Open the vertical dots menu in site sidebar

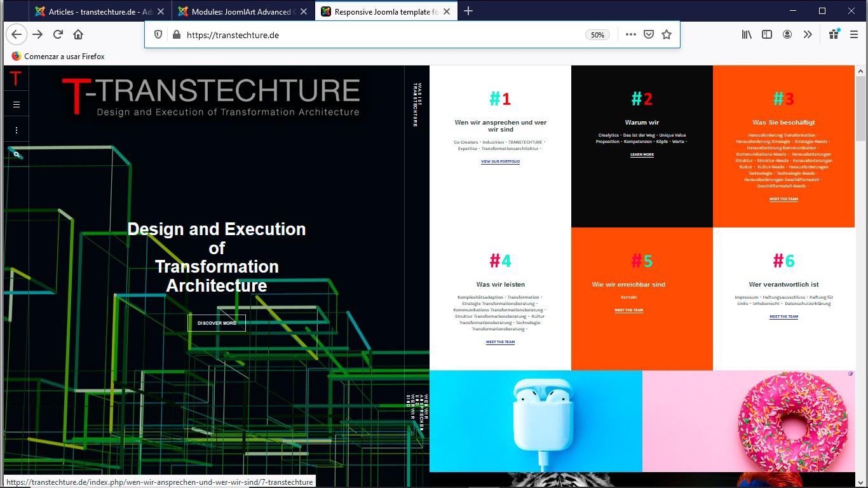[17, 130]
